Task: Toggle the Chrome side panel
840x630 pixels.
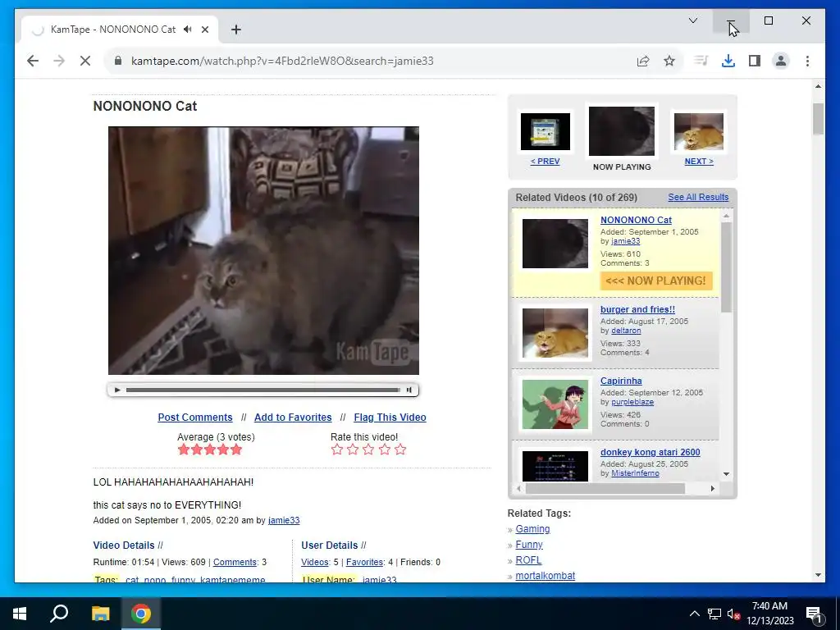Action: [755, 61]
